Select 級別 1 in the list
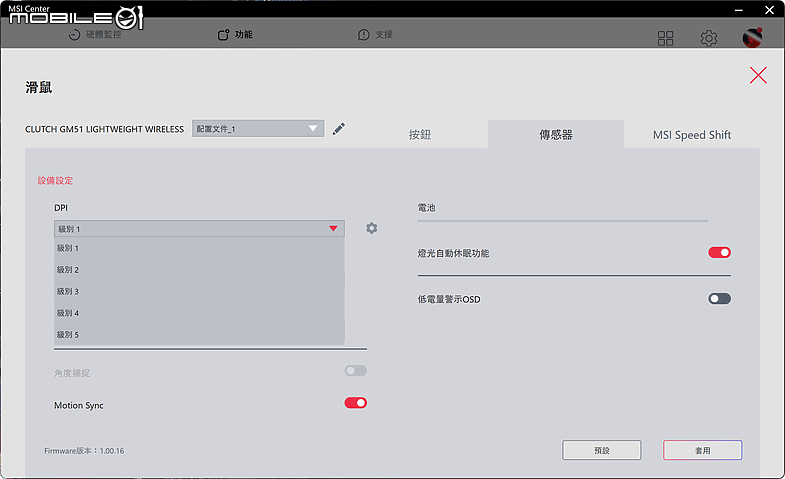 click(x=199, y=248)
